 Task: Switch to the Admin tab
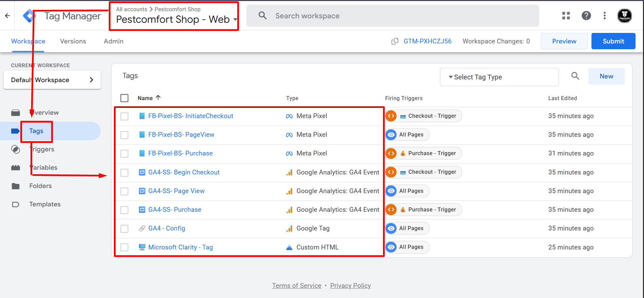[114, 41]
